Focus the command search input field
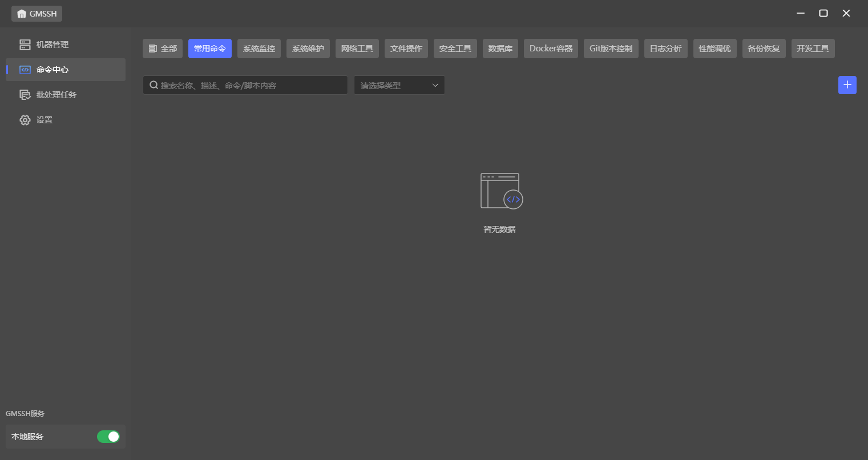This screenshot has width=868, height=460. coord(251,85)
